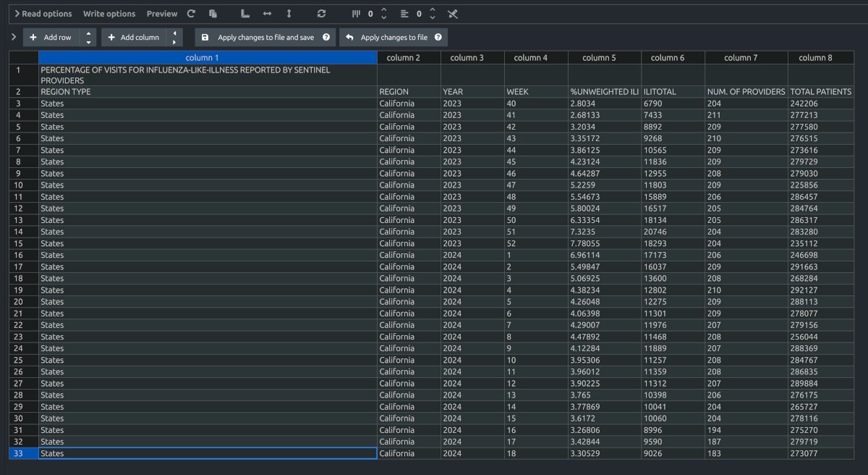Select the column 5 header
Image resolution: width=868 pixels, height=475 pixels.
pos(605,57)
